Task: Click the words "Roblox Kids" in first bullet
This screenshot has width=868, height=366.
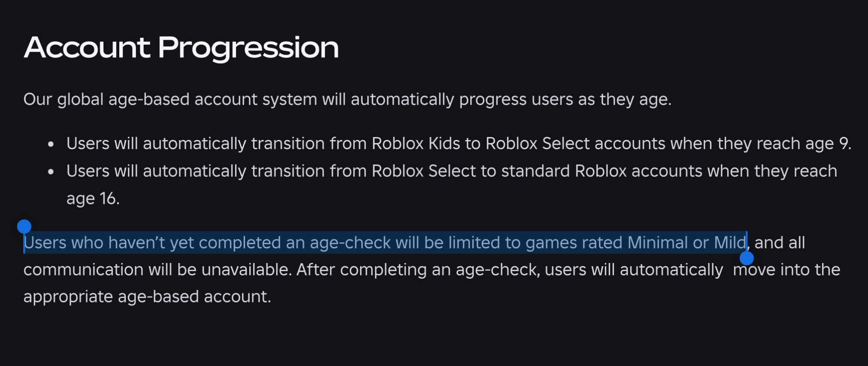Action: [415, 143]
